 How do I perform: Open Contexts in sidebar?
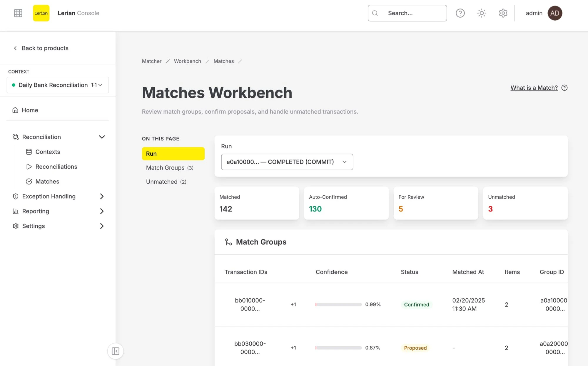48,152
